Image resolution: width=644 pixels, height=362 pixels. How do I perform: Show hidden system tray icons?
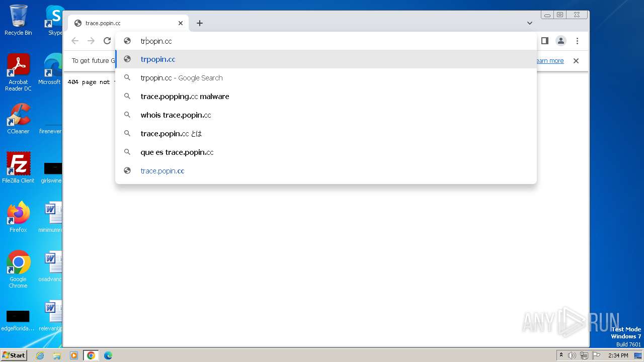(x=561, y=355)
